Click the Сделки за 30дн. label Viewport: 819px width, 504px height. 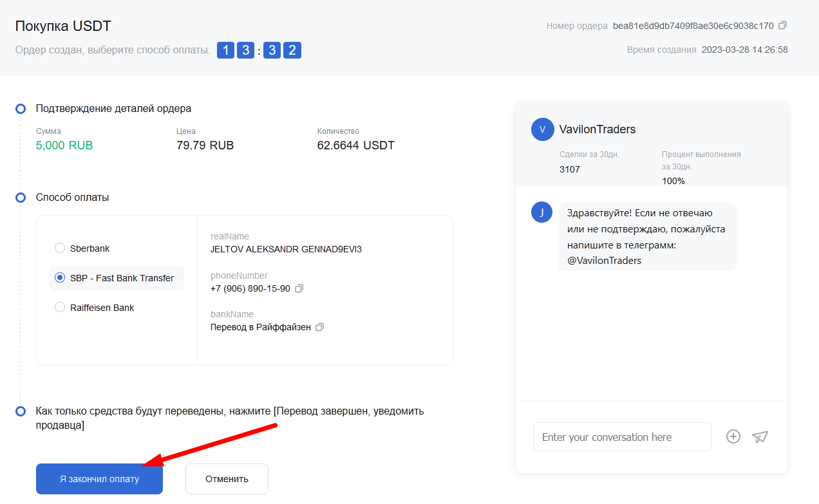tap(589, 154)
